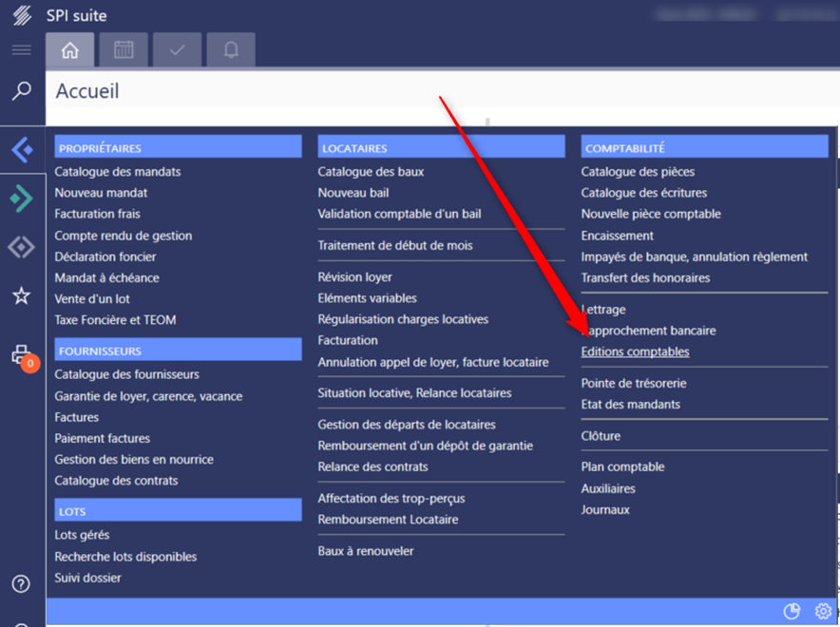The width and height of the screenshot is (840, 627).
Task: Open Transfert des honoraires
Action: point(645,278)
